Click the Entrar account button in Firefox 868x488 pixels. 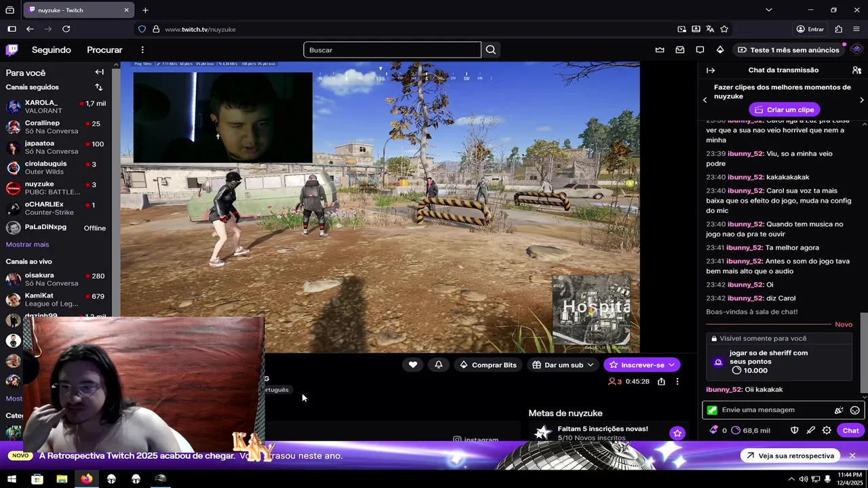[x=810, y=29]
